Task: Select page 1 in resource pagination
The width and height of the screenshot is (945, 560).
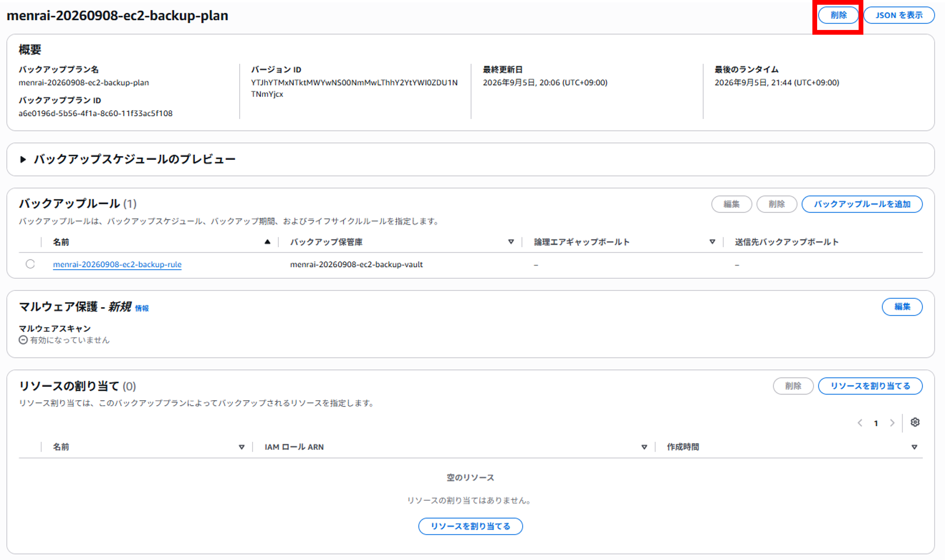Action: click(876, 423)
